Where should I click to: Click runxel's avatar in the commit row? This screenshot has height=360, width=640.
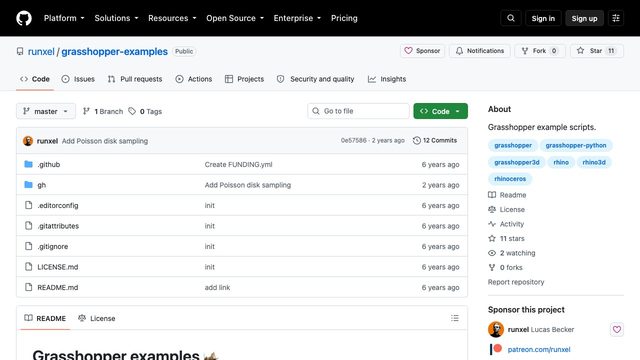pyautogui.click(x=28, y=141)
